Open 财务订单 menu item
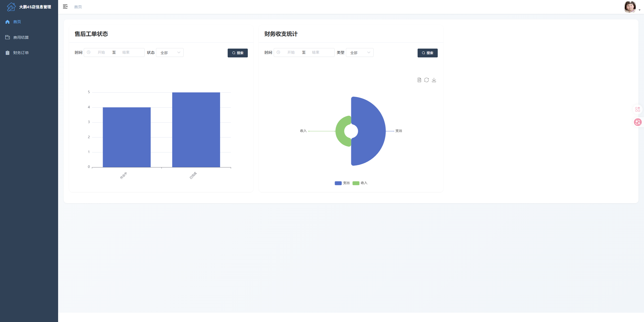644x322 pixels. pyautogui.click(x=29, y=53)
